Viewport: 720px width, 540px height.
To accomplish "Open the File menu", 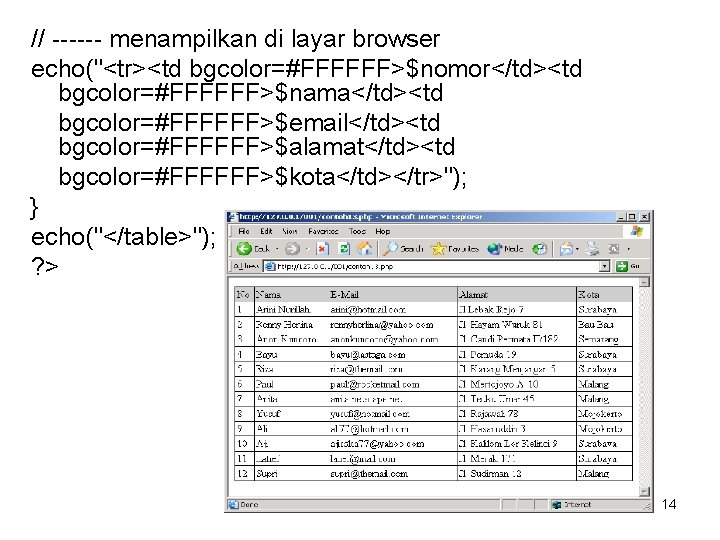I will point(244,231).
